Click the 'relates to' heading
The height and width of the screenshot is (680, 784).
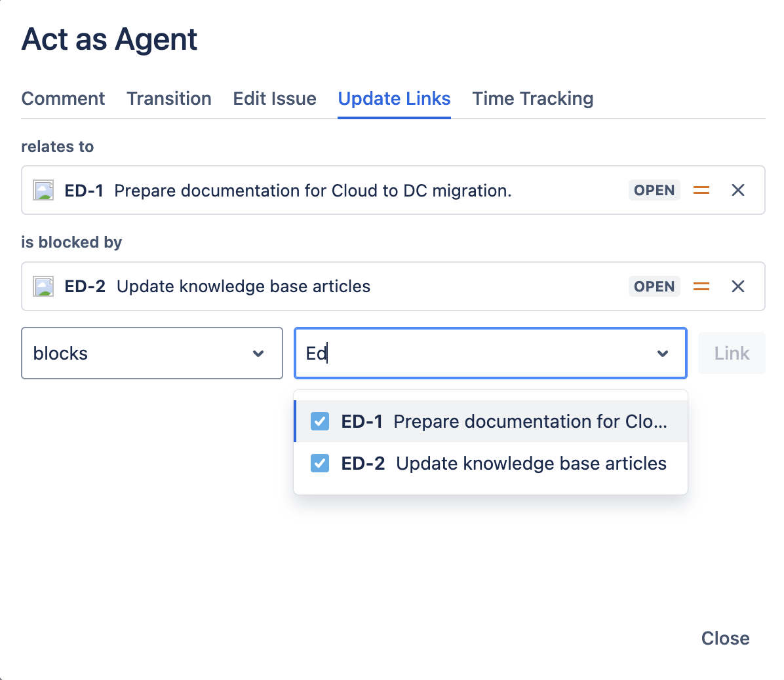click(58, 146)
